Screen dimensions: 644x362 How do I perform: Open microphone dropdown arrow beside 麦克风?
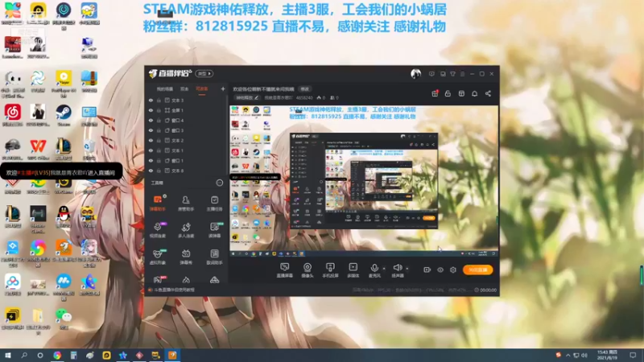tap(384, 269)
